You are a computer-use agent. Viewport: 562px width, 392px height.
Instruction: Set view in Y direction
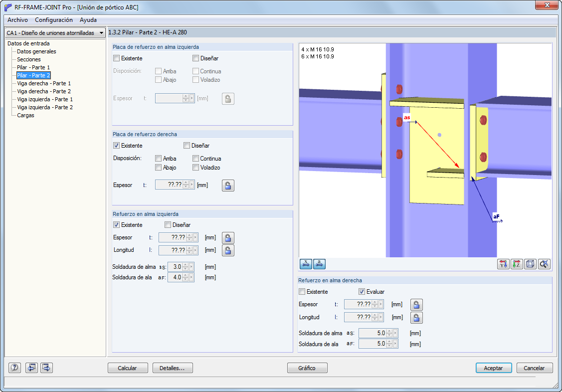(x=503, y=264)
